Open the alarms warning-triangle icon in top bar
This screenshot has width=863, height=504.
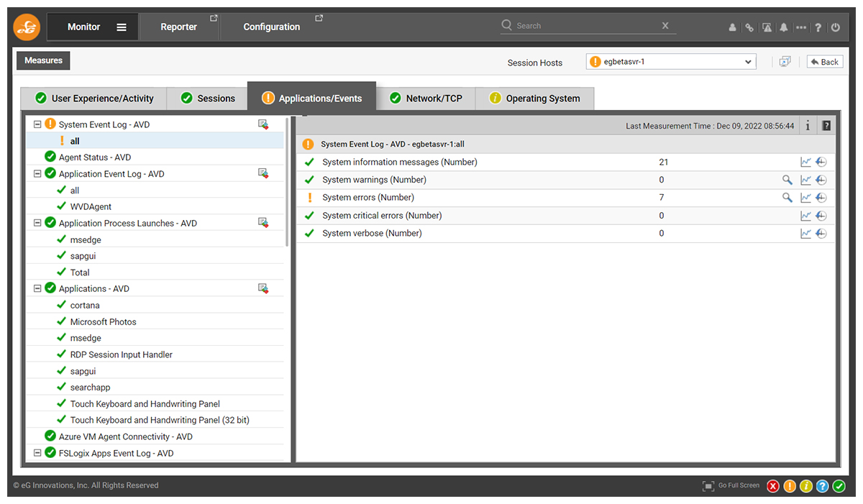767,27
